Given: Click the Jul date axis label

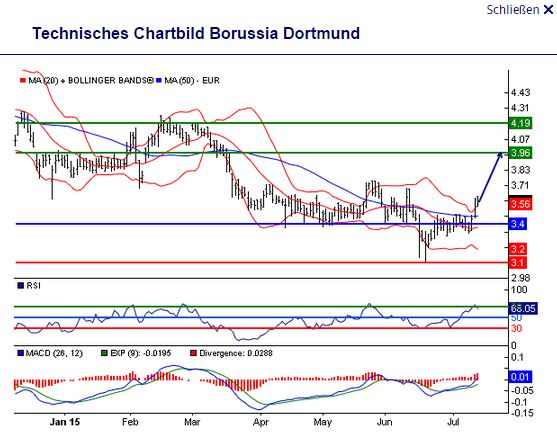Looking at the screenshot, I should [x=453, y=422].
